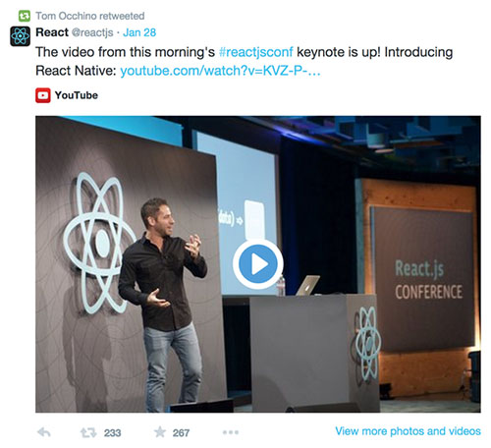491x448 pixels.
Task: Favorite the tweet with star icon
Action: point(160,432)
